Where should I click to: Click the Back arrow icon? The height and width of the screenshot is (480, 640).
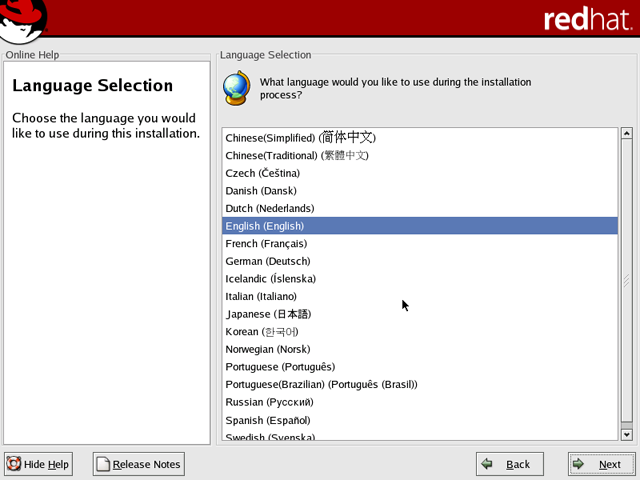[x=487, y=464]
